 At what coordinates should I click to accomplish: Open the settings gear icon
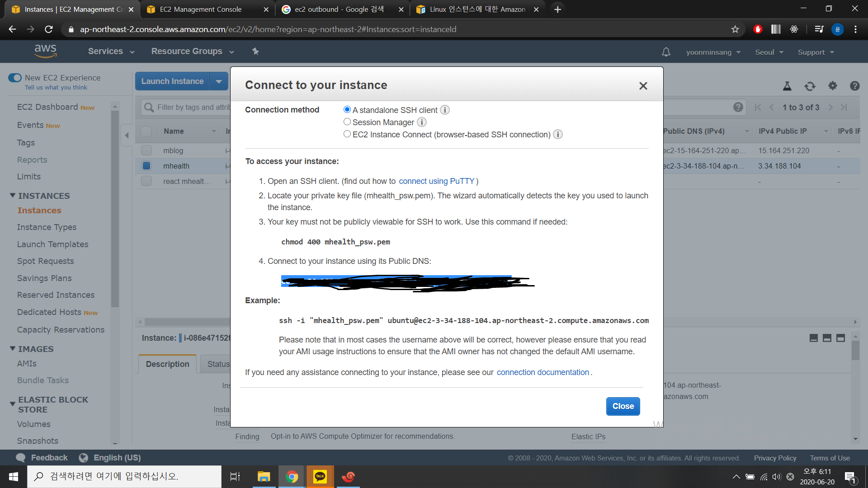pyautogui.click(x=832, y=86)
